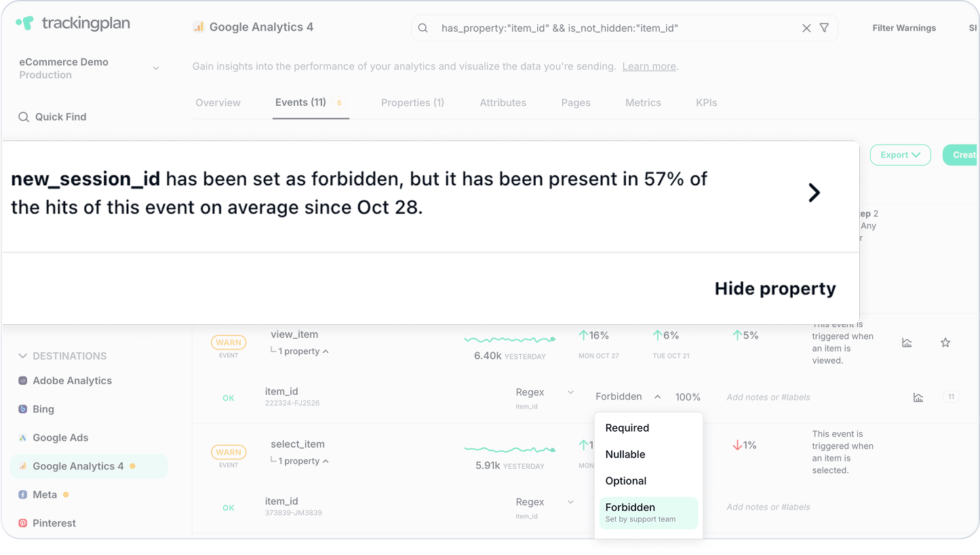The width and height of the screenshot is (980, 555).
Task: Click the WARN badge on select_item
Action: pyautogui.click(x=229, y=453)
